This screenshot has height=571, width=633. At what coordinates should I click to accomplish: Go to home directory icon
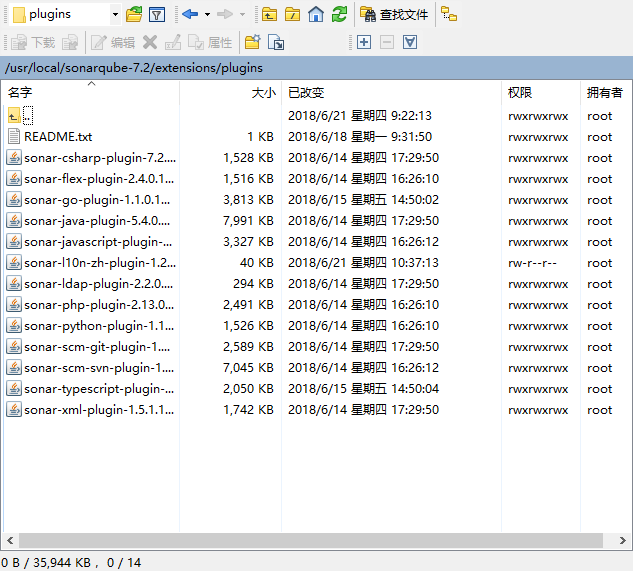pos(316,15)
